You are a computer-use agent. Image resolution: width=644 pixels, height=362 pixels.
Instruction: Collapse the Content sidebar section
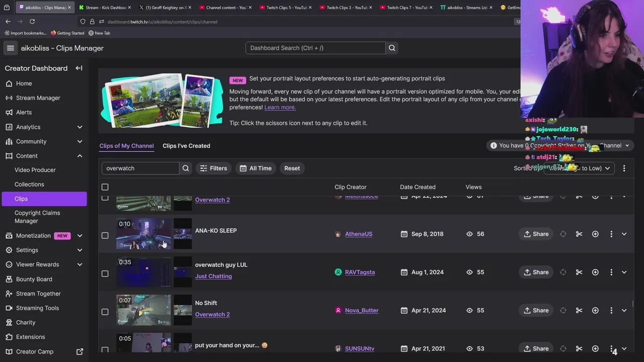pos(79,156)
